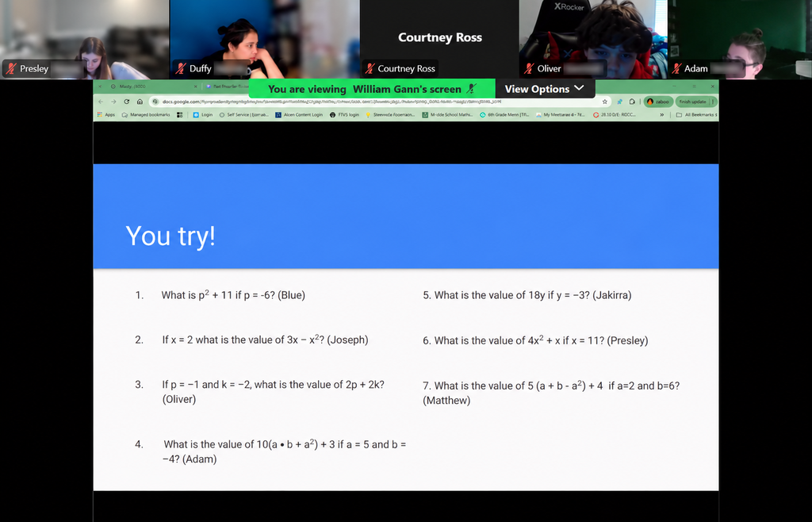Open the Login bookmark

tap(203, 115)
